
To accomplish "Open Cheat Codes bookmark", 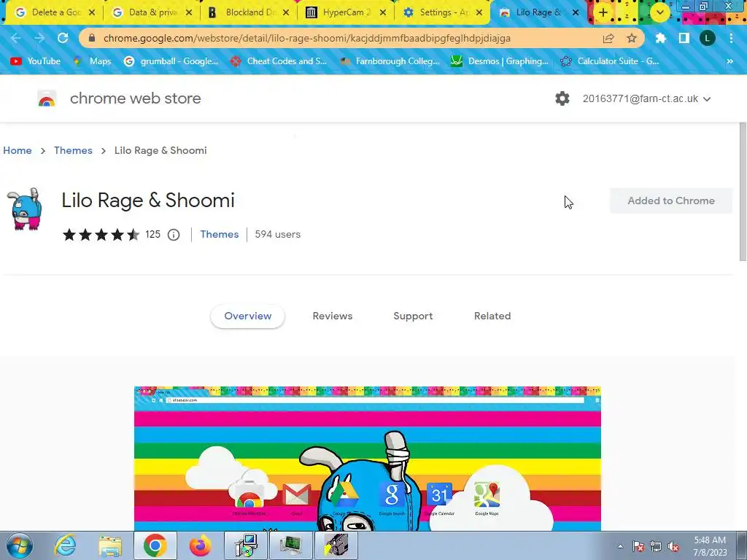I will 279,61.
